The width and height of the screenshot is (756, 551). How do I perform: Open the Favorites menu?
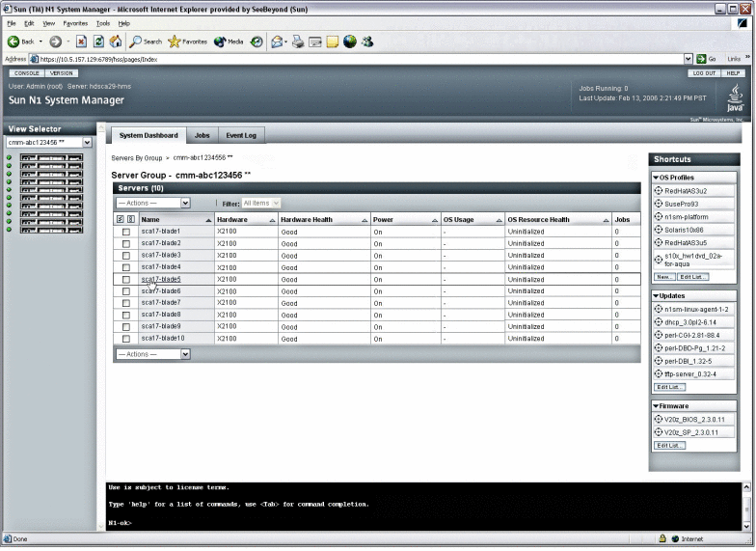pos(75,23)
